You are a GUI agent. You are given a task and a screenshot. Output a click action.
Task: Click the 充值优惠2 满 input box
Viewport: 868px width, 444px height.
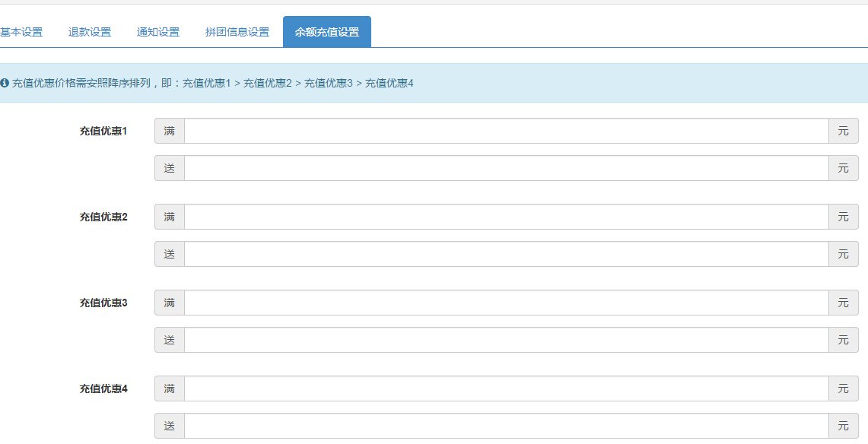(507, 217)
